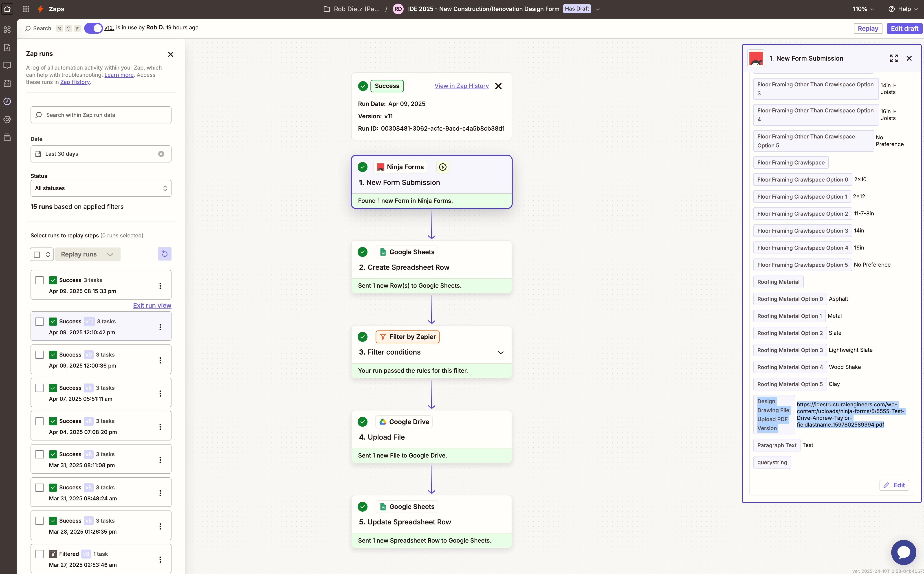This screenshot has width=924, height=574.
Task: Open more options for Apr 09 08:15:33 pm run
Action: coord(160,286)
